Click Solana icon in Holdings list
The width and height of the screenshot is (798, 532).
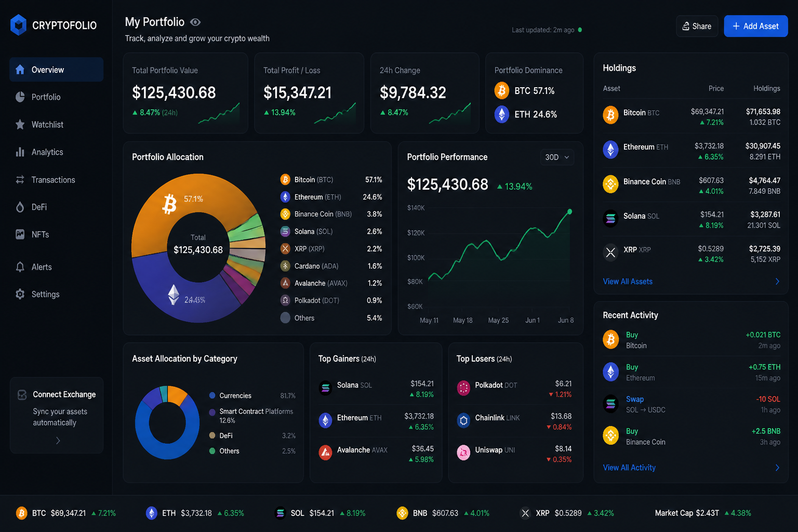point(610,218)
